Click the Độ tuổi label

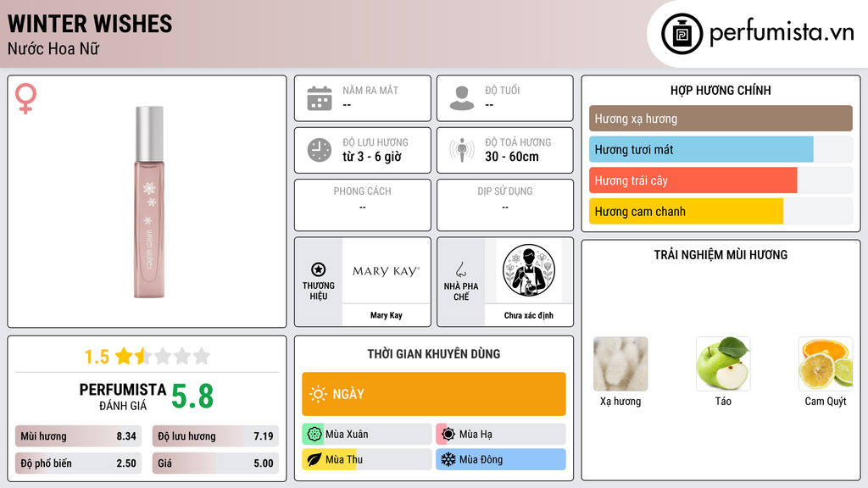[x=502, y=90]
